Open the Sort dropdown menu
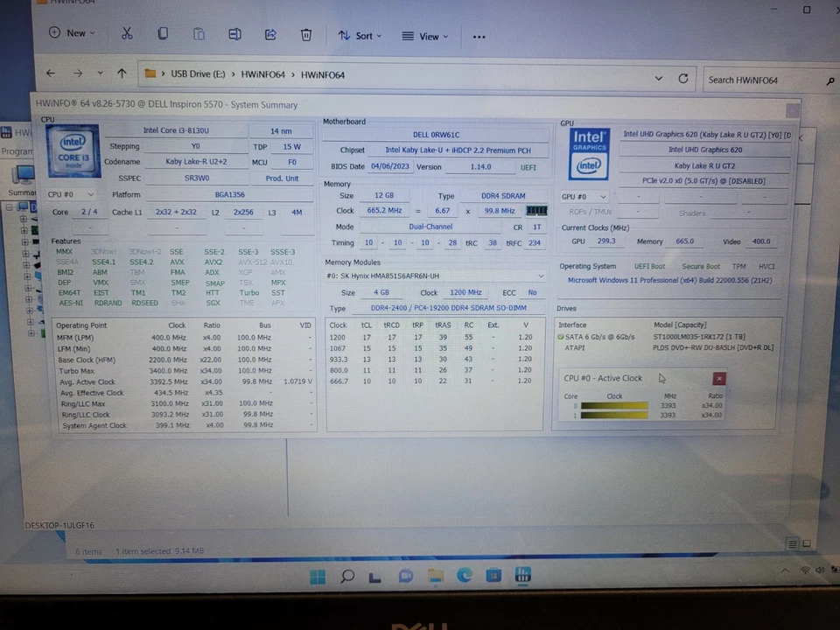The width and height of the screenshot is (840, 630). (360, 36)
